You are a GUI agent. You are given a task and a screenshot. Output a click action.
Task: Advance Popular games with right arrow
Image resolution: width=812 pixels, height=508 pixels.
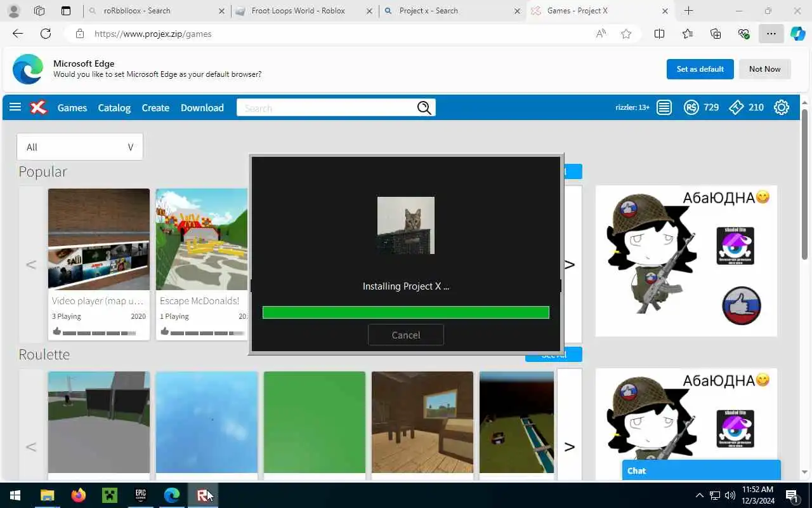tap(570, 264)
